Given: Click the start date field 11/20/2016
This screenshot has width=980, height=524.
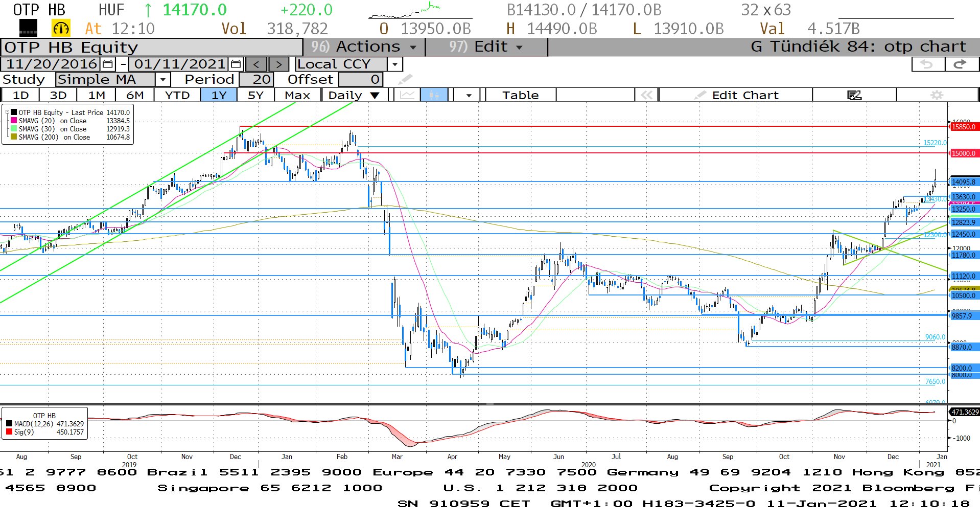Looking at the screenshot, I should (x=51, y=64).
